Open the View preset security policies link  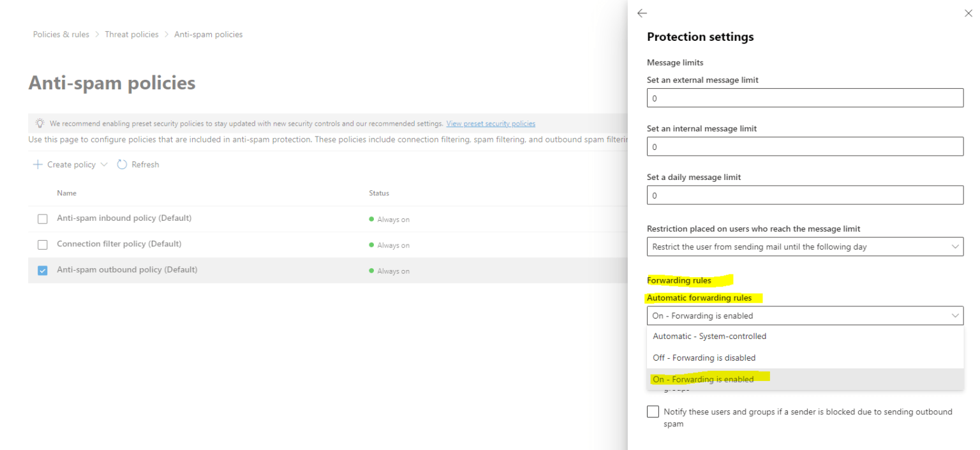pyautogui.click(x=491, y=123)
